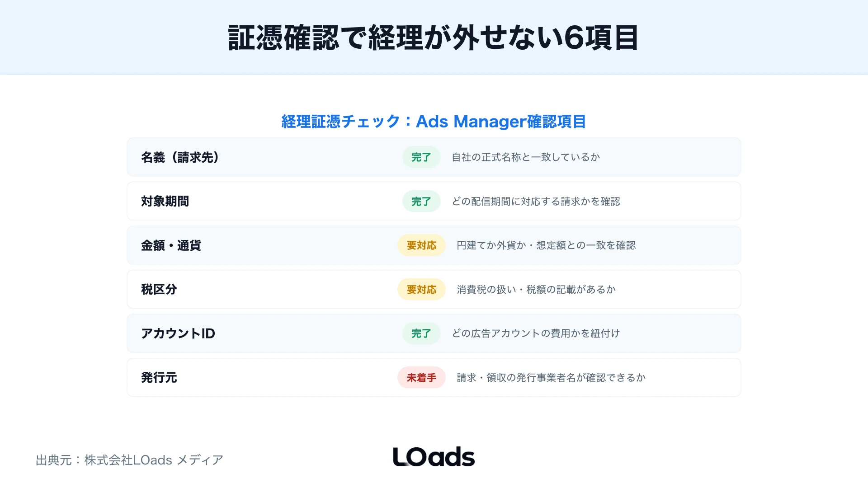
Task: Select the 税区分 row label
Action: [x=159, y=289]
